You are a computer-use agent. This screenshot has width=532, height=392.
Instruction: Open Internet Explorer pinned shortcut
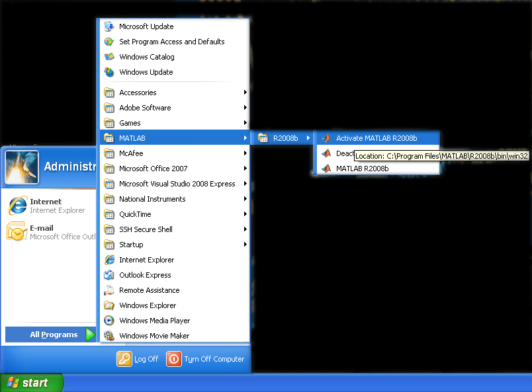49,206
